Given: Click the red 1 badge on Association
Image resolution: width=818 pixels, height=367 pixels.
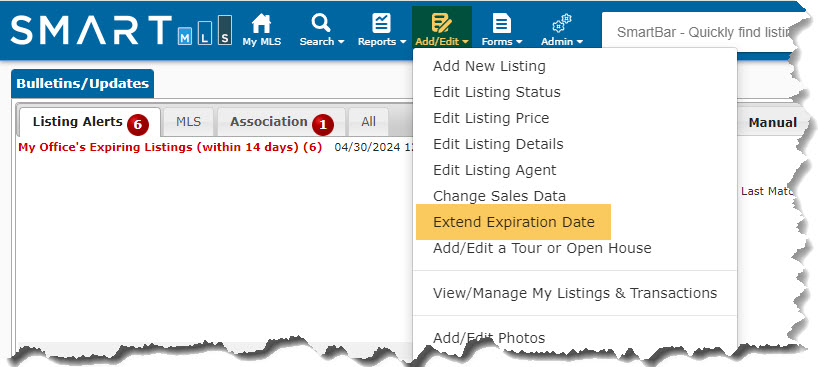Looking at the screenshot, I should click(323, 125).
